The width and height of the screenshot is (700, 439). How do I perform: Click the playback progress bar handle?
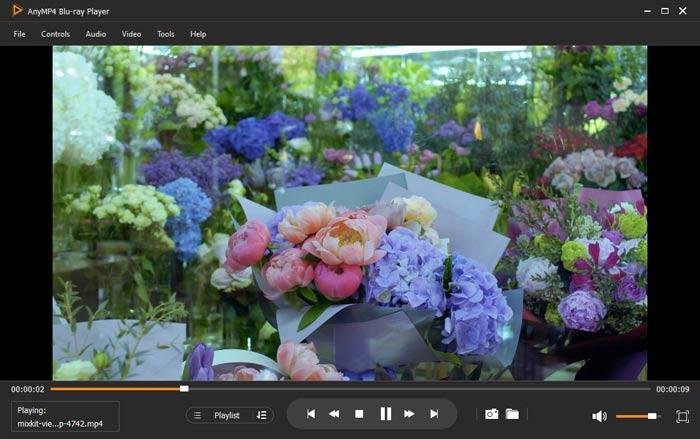(x=184, y=389)
